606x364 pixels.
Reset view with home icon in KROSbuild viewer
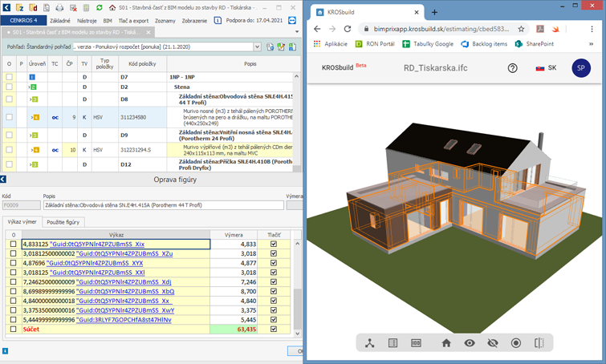tap(446, 343)
